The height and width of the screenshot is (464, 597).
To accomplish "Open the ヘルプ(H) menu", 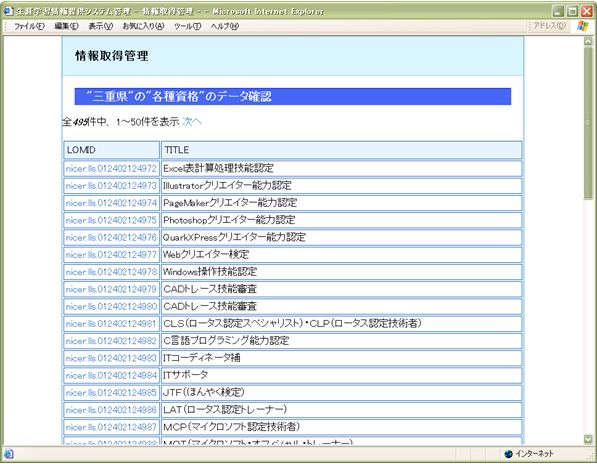I will coord(225,26).
